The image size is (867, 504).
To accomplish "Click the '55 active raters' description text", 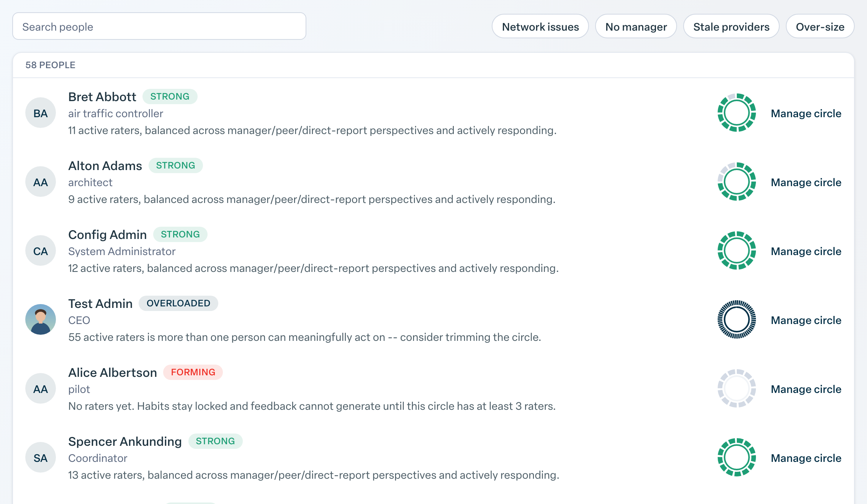I will coord(305,337).
